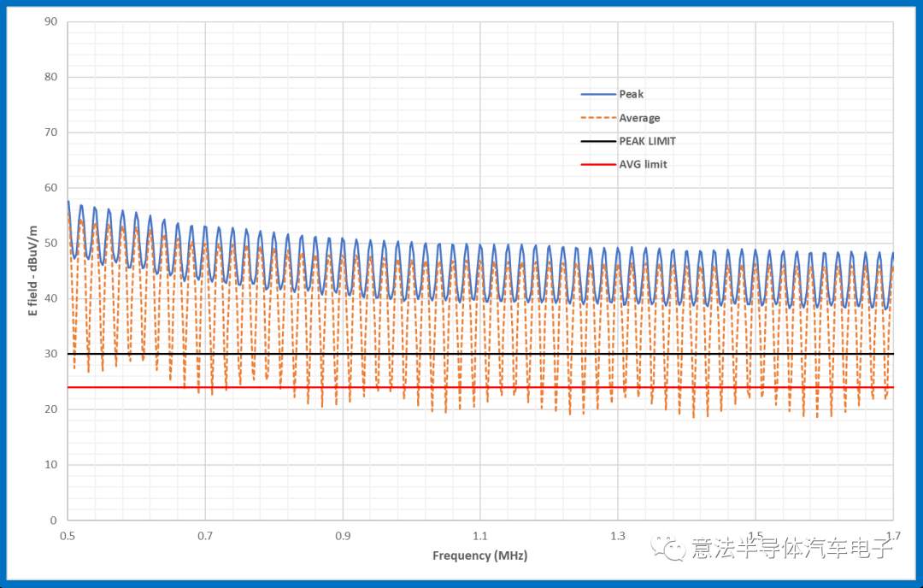Image resolution: width=923 pixels, height=588 pixels.
Task: Click the 0.9 tick label on frequency axis
Action: coord(342,535)
